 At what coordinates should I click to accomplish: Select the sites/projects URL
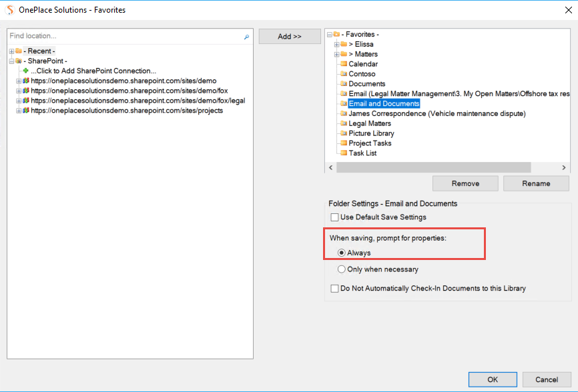coord(127,111)
